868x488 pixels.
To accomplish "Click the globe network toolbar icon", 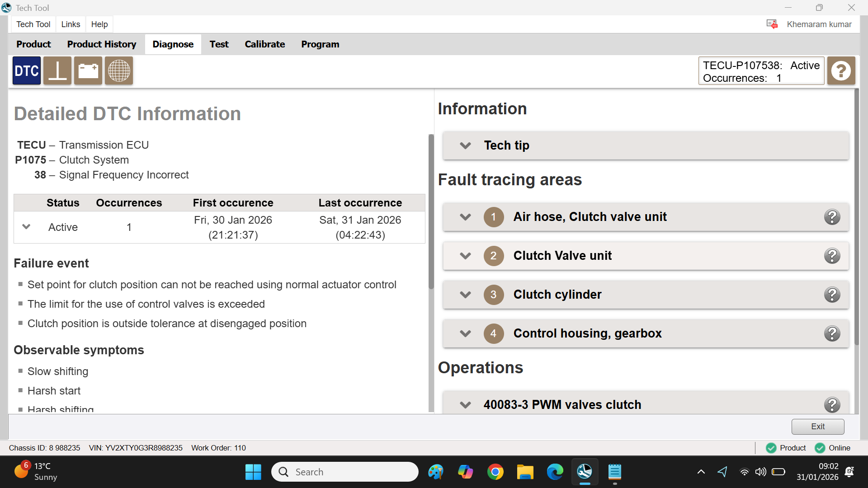I will [x=119, y=71].
